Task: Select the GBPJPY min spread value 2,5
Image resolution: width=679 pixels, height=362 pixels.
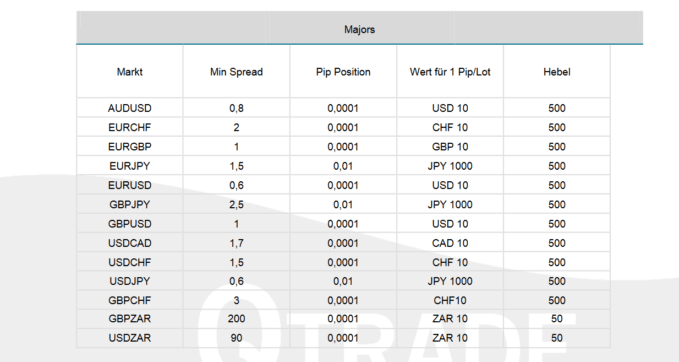Action: tap(236, 204)
